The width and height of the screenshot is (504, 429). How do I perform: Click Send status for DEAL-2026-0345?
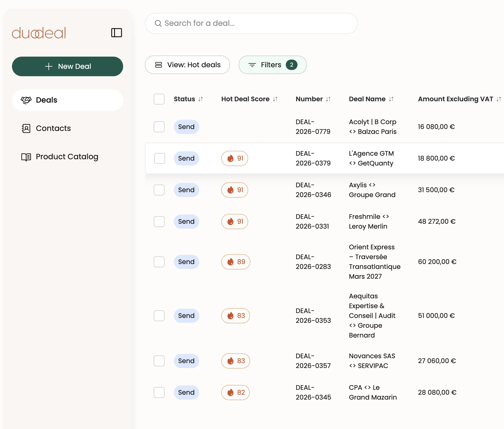point(186,393)
